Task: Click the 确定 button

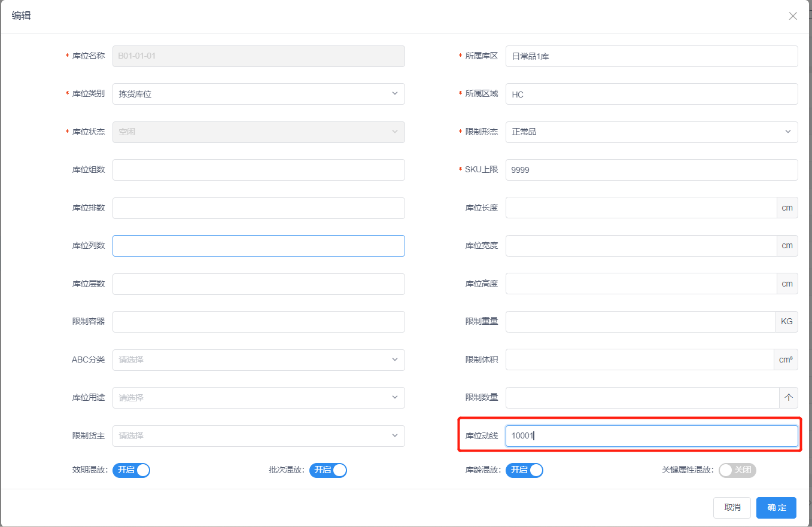Action: click(776, 507)
